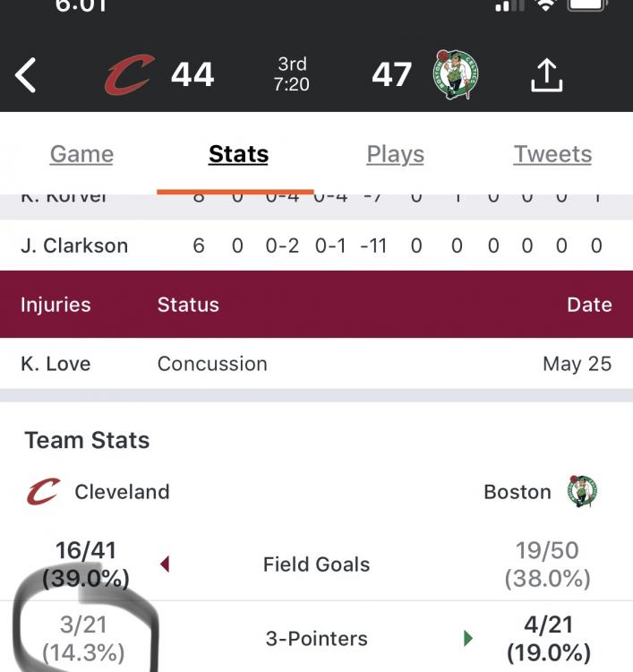Tap Boston's 19/50 field goal stat
This screenshot has height=672, width=633.
point(547,564)
